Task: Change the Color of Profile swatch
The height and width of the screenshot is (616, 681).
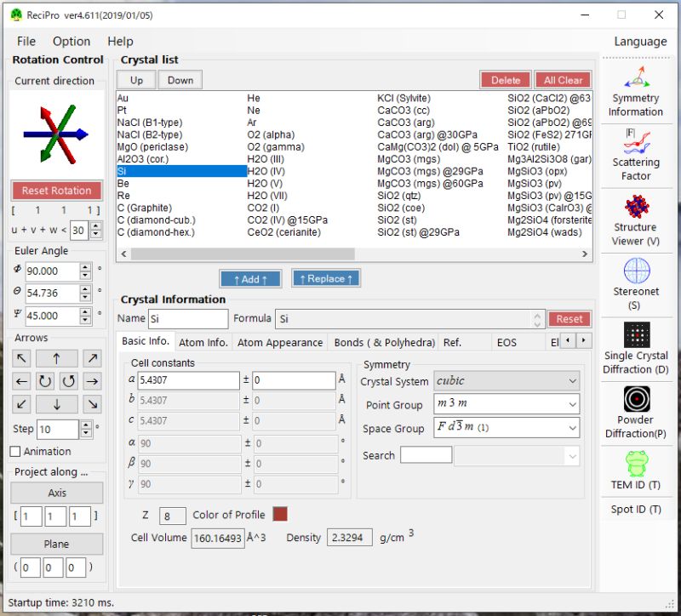Action: point(280,514)
